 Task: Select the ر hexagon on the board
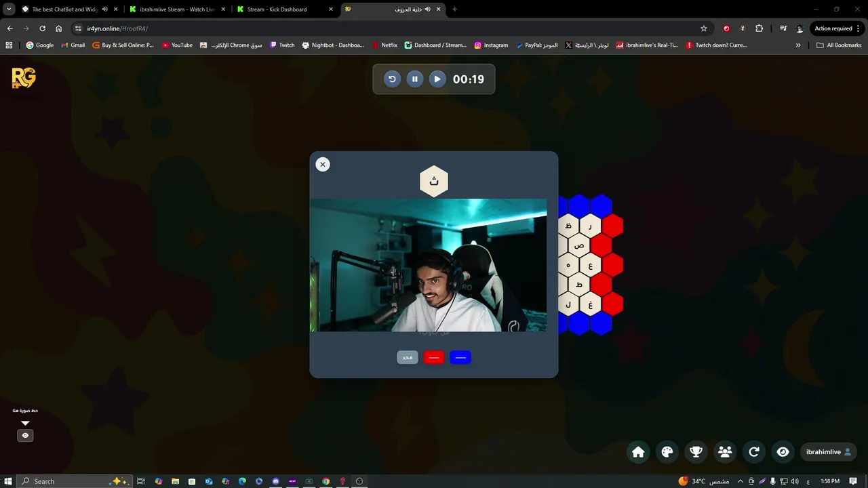(590, 226)
